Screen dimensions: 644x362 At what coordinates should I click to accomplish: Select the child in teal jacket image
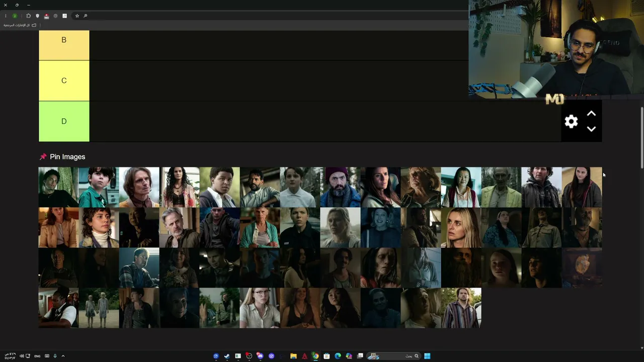[99, 187]
